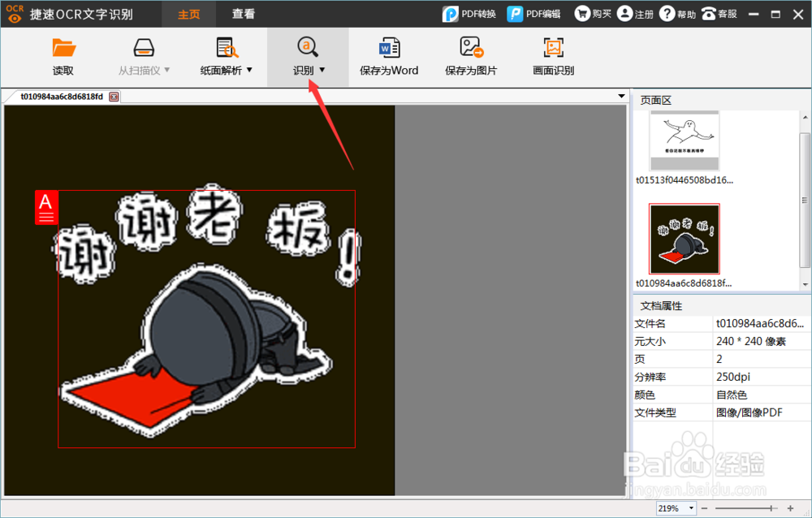Image resolution: width=812 pixels, height=518 pixels.
Task: Select the t01513f0446508bd16 page thumbnail
Action: (x=685, y=140)
